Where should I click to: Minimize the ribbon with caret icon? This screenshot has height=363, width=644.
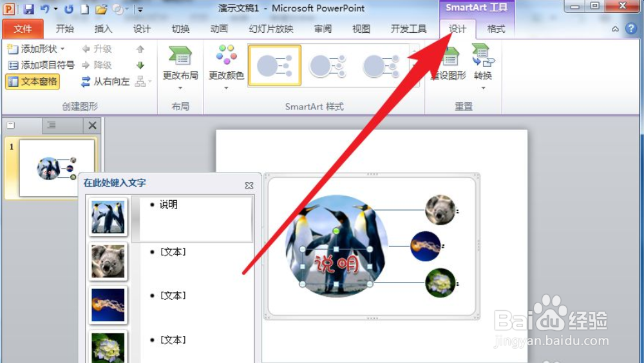tap(615, 29)
